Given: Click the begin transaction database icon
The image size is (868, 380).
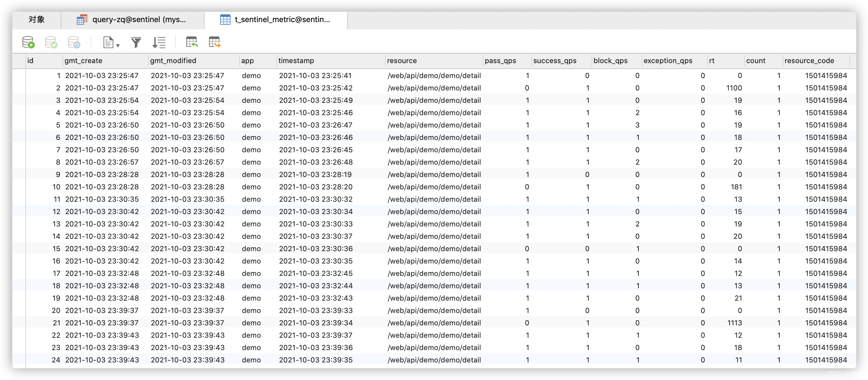Looking at the screenshot, I should 28,42.
